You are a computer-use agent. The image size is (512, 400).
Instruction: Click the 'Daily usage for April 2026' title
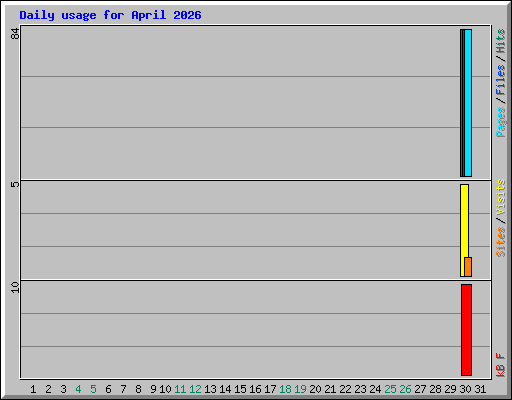[110, 15]
